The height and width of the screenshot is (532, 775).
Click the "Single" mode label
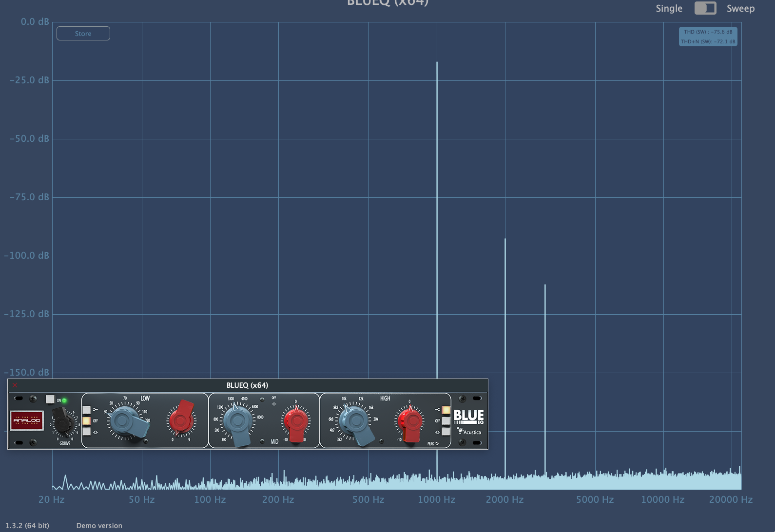(669, 8)
